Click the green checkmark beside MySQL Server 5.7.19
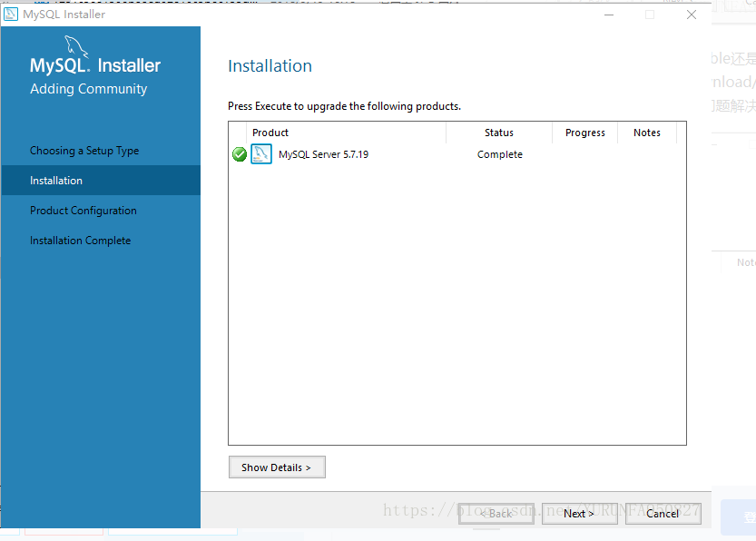 (240, 154)
